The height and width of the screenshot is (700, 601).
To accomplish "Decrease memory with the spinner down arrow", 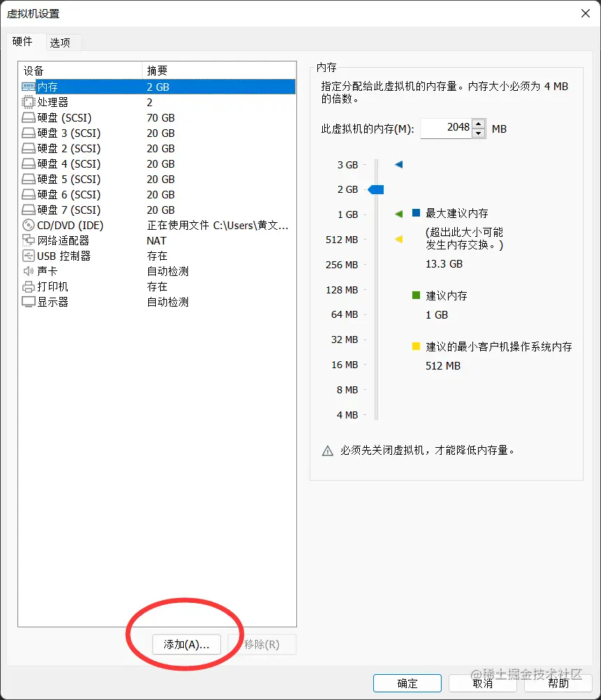I will coord(479,133).
